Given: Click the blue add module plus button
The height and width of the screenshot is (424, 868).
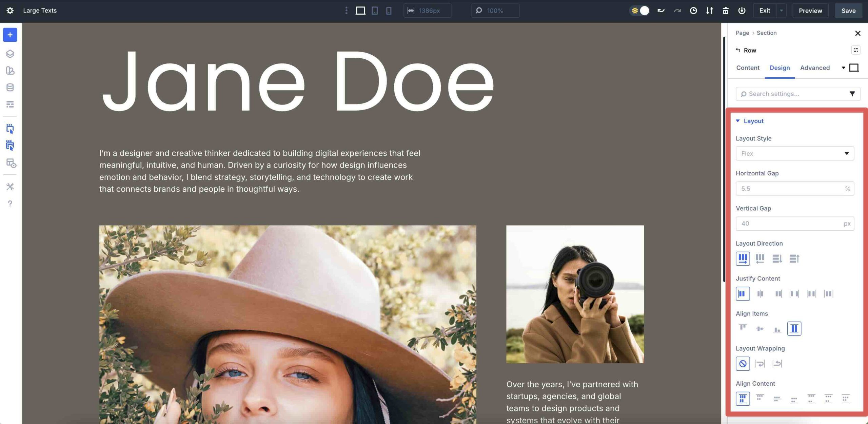Looking at the screenshot, I should pos(10,35).
